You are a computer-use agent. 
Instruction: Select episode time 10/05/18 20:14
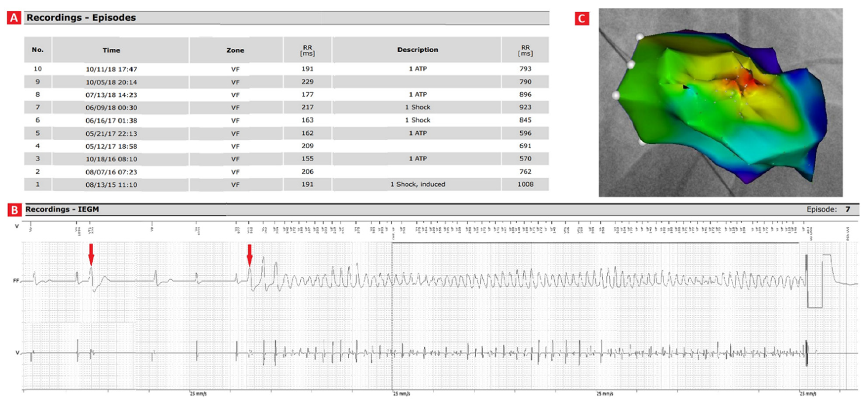click(111, 82)
